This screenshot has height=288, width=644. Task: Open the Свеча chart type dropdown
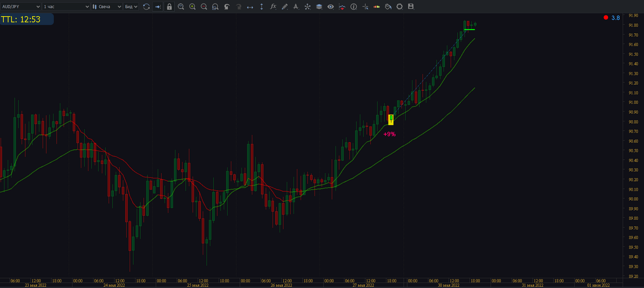click(107, 6)
